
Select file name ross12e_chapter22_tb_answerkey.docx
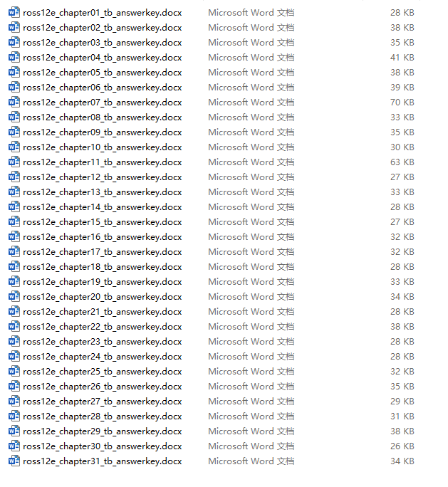click(103, 327)
